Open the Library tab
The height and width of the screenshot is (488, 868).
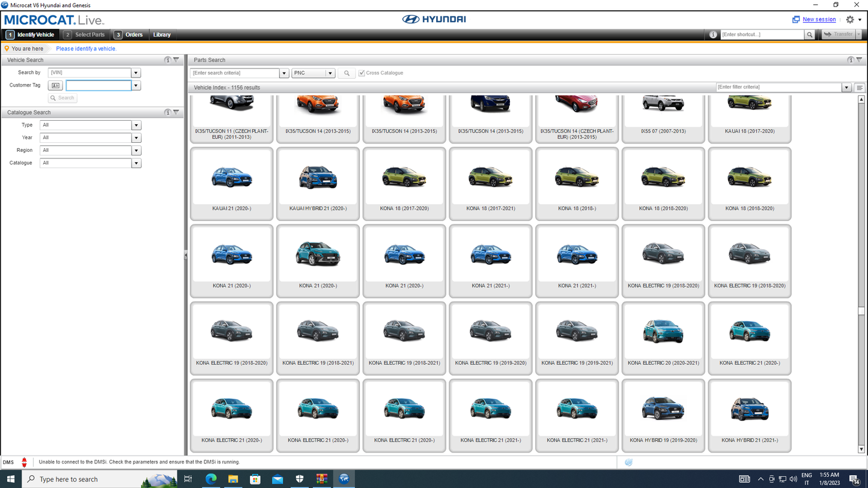point(162,35)
